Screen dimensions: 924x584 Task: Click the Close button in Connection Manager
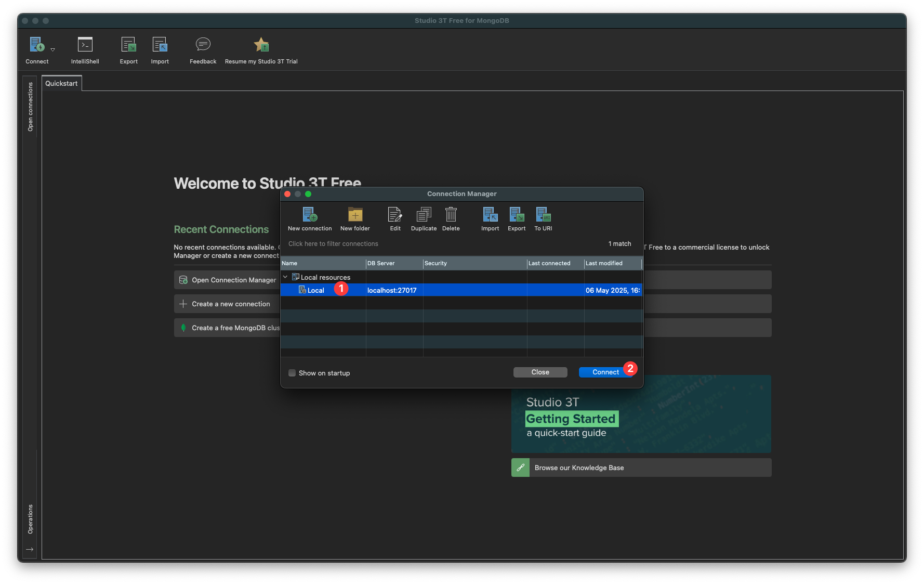[x=540, y=372]
